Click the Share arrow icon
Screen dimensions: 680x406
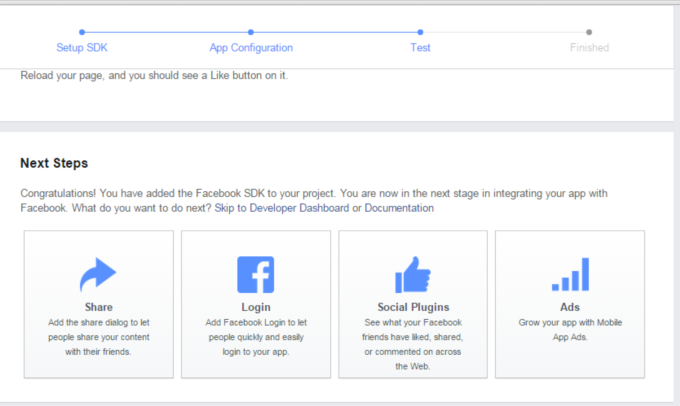tap(98, 274)
